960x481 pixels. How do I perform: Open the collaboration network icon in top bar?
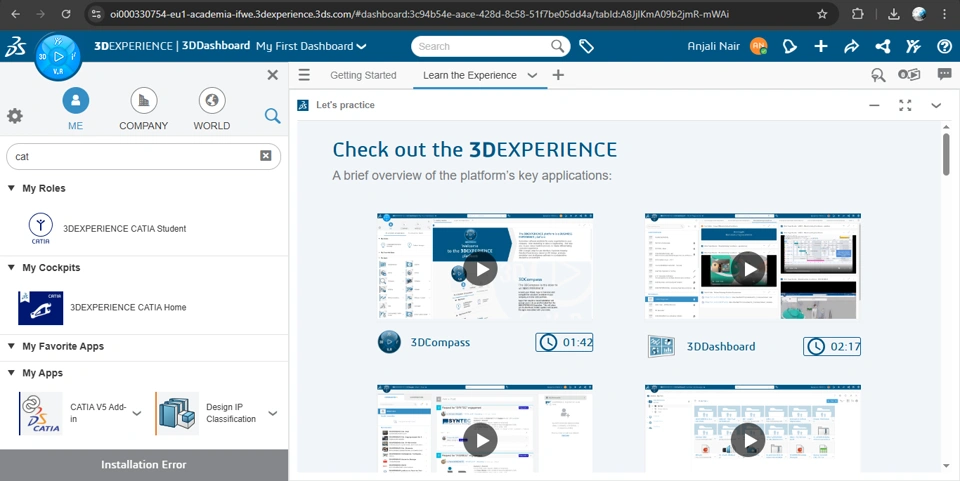tap(882, 47)
